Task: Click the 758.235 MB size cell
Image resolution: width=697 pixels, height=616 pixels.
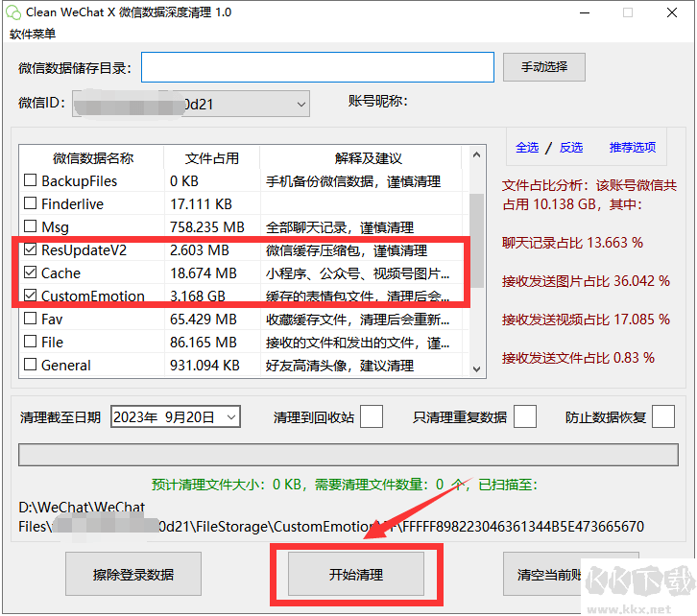Action: pos(207,227)
